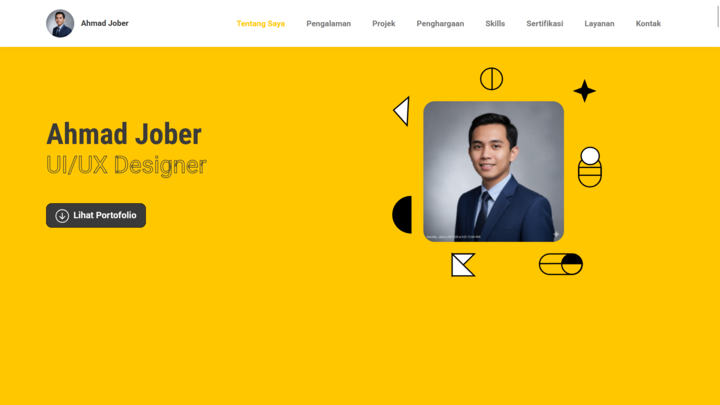The width and height of the screenshot is (720, 405).
Task: Click the split circle shape above the photo
Action: point(491,79)
